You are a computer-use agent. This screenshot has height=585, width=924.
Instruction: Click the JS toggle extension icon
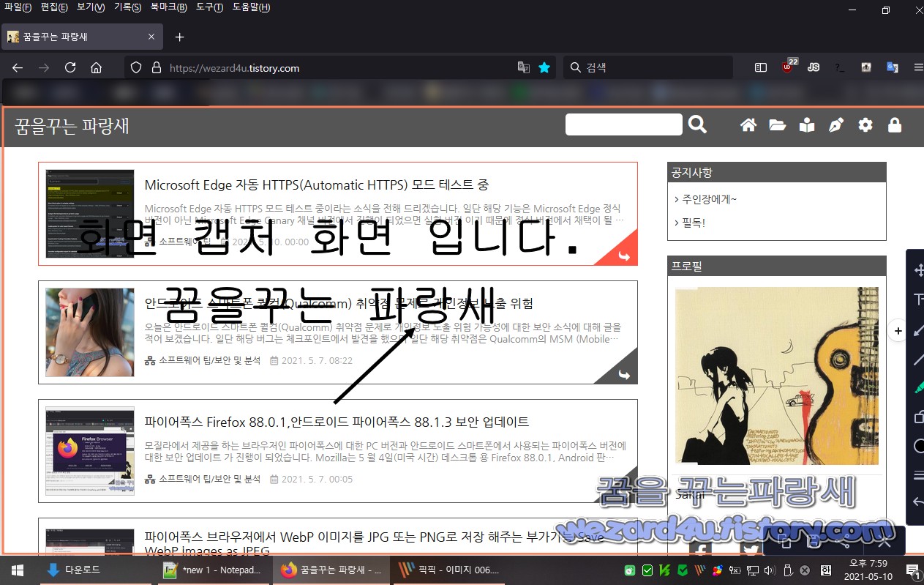click(814, 67)
